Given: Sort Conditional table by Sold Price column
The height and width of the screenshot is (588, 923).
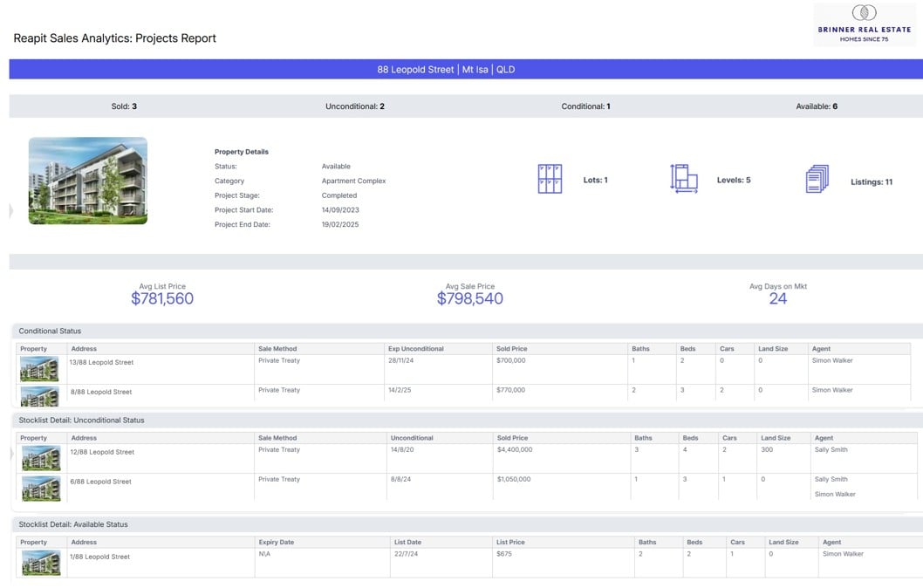Looking at the screenshot, I should coord(511,349).
